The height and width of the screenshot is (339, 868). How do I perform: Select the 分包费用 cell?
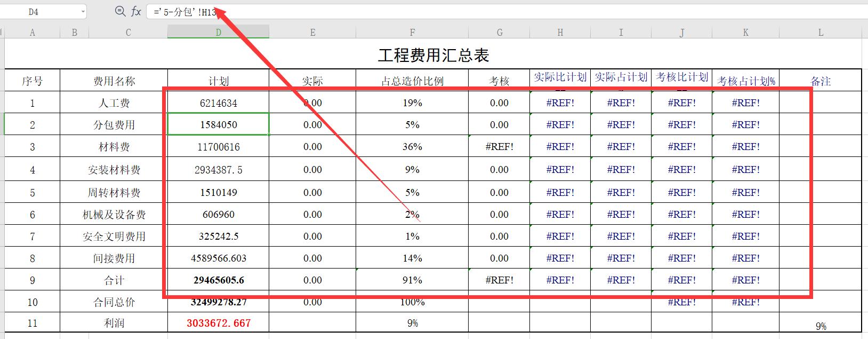click(x=114, y=124)
